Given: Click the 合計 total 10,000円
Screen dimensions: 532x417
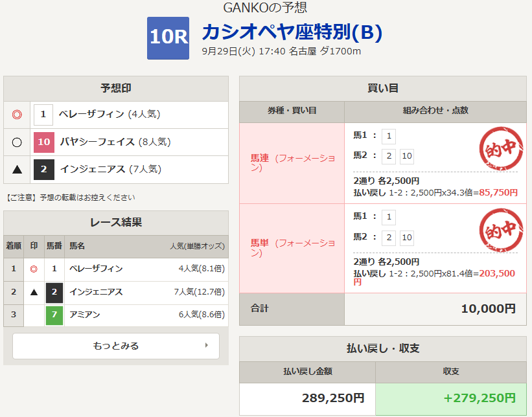Looking at the screenshot, I should (488, 309).
